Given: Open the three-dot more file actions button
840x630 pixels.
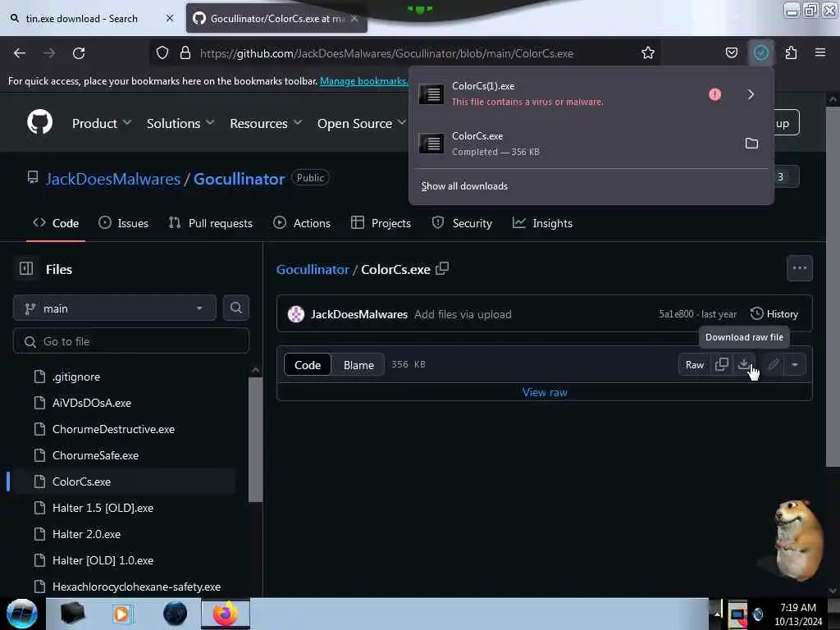Looking at the screenshot, I should [799, 268].
